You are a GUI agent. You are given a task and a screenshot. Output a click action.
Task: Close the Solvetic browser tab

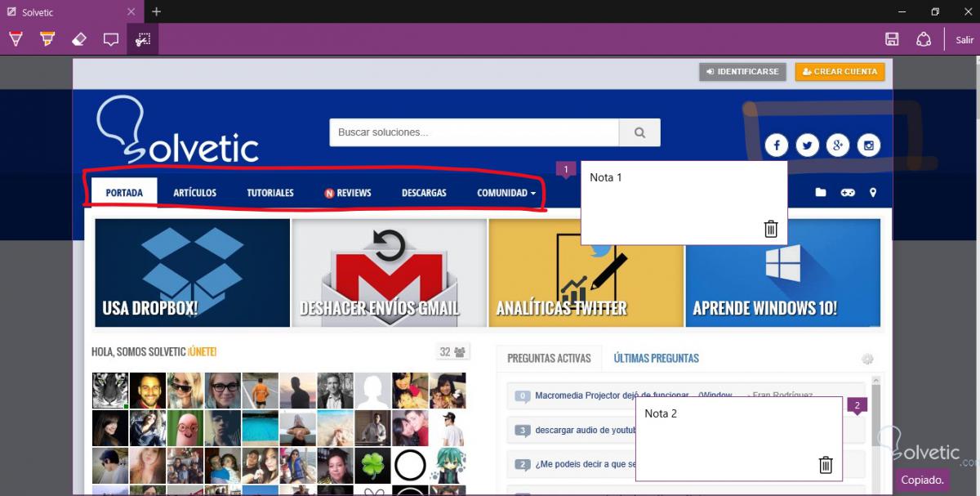pyautogui.click(x=131, y=12)
